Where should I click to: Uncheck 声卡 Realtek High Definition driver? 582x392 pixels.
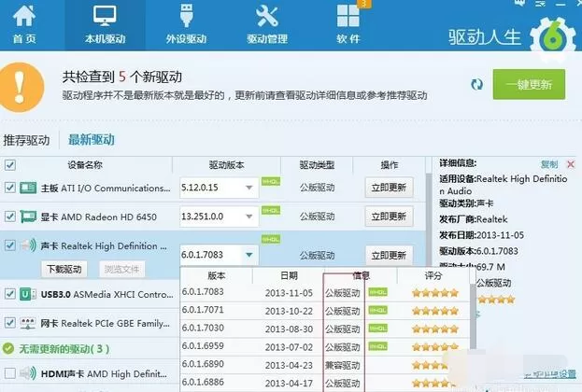click(10, 245)
